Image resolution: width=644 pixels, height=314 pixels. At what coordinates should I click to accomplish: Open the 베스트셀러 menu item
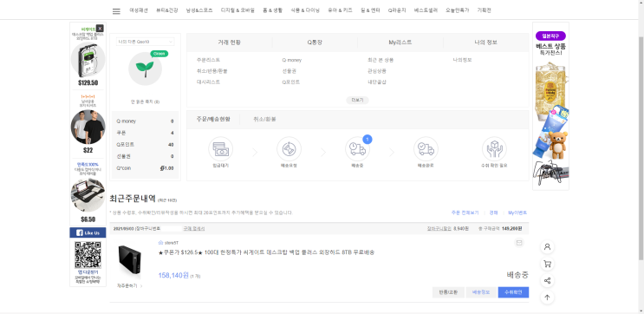426,10
